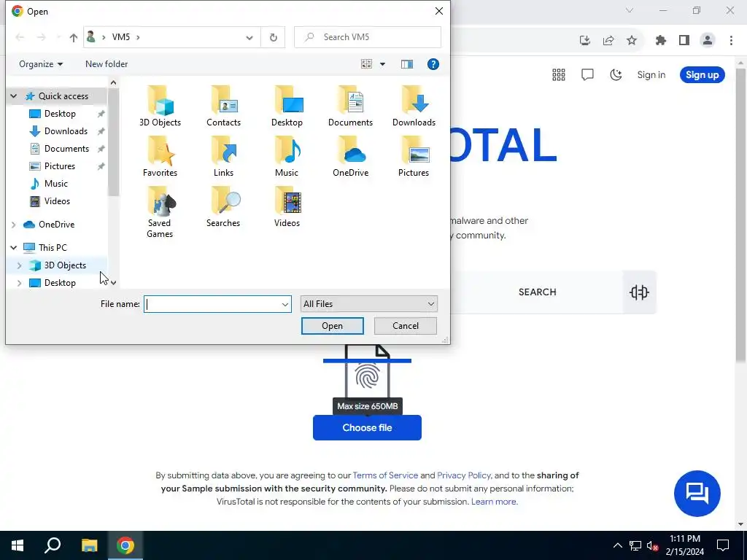Click the Sign in link
The width and height of the screenshot is (747, 560).
point(651,75)
